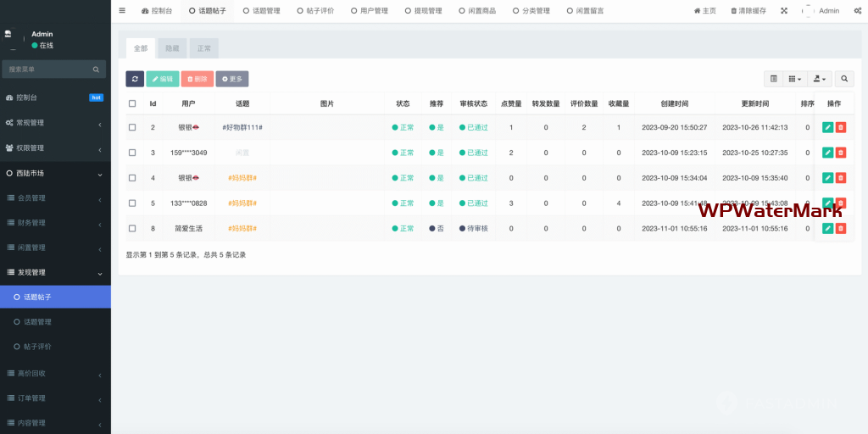Screen dimensions: 868x434
Task: Delete the row with Id 8
Action: point(841,229)
